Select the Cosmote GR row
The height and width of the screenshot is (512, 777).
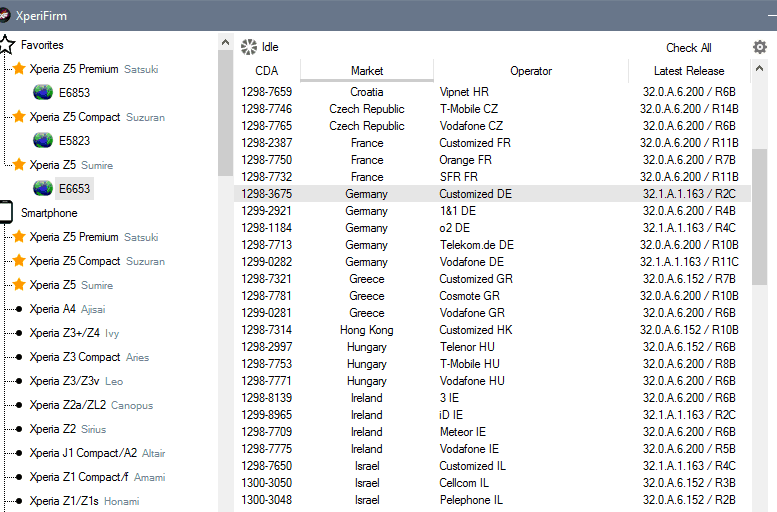[x=492, y=296]
